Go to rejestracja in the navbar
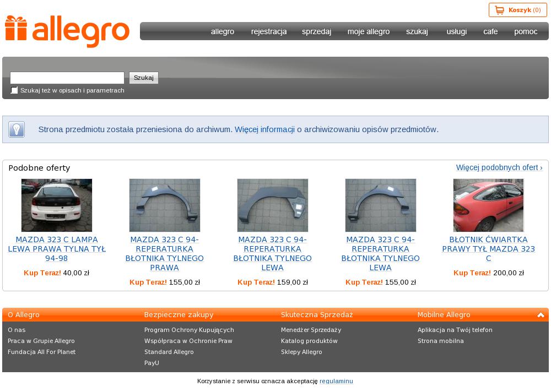551x392 pixels. pos(269,31)
